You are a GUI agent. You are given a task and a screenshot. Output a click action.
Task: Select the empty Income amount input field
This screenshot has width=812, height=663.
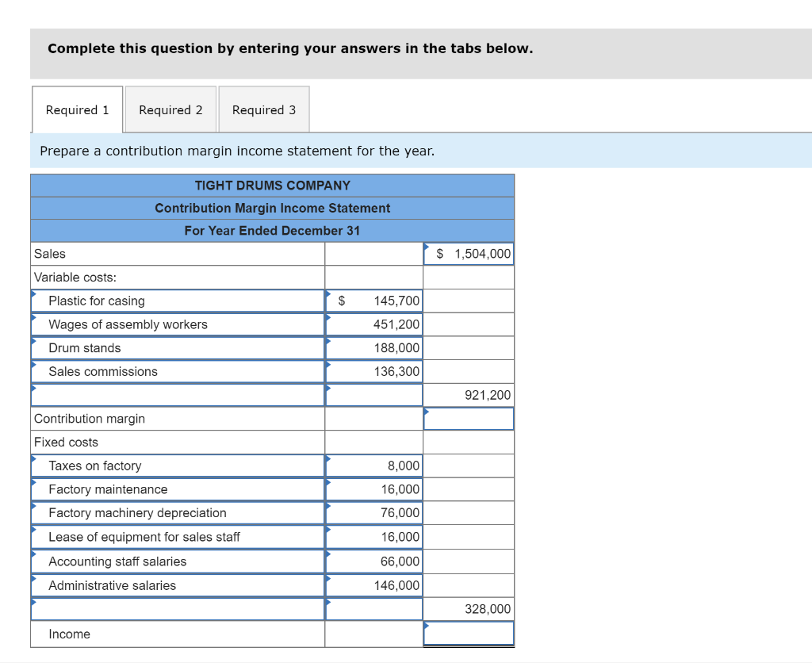coord(469,634)
